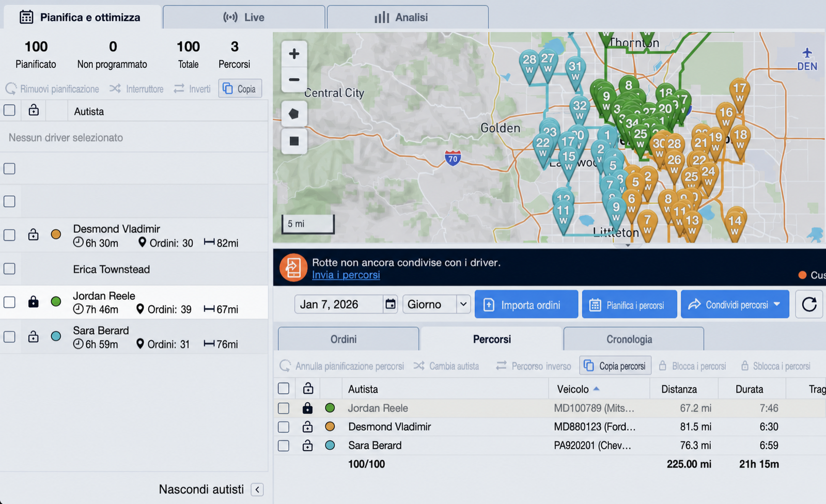Toggle lock icon for Sara Berard in driver list
Screen dimensions: 826x504
34,337
